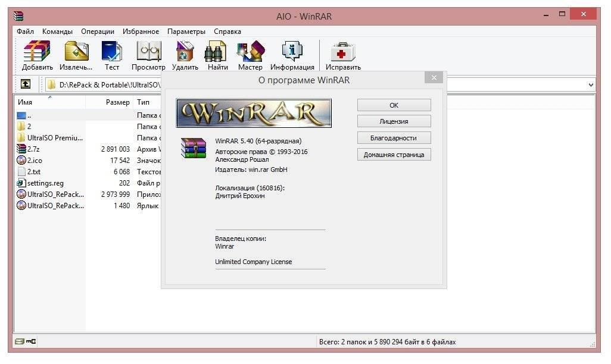Select the UltraISO Premiu... folder row
The image size is (611, 364).
88,137
